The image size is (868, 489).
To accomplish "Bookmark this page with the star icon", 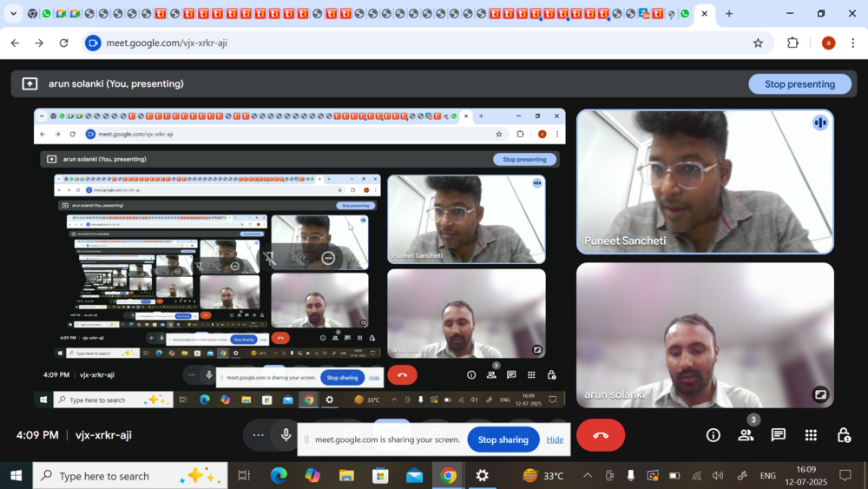I will click(x=758, y=43).
